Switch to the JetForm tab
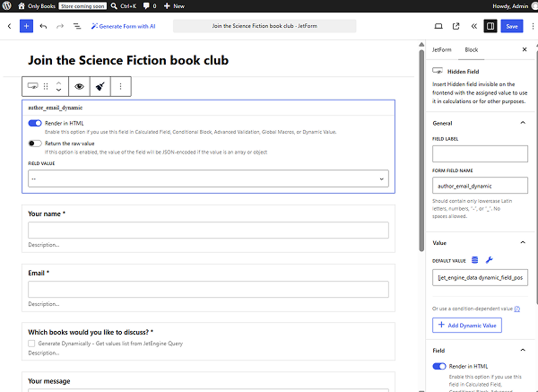The height and width of the screenshot is (392, 538). coord(441,49)
